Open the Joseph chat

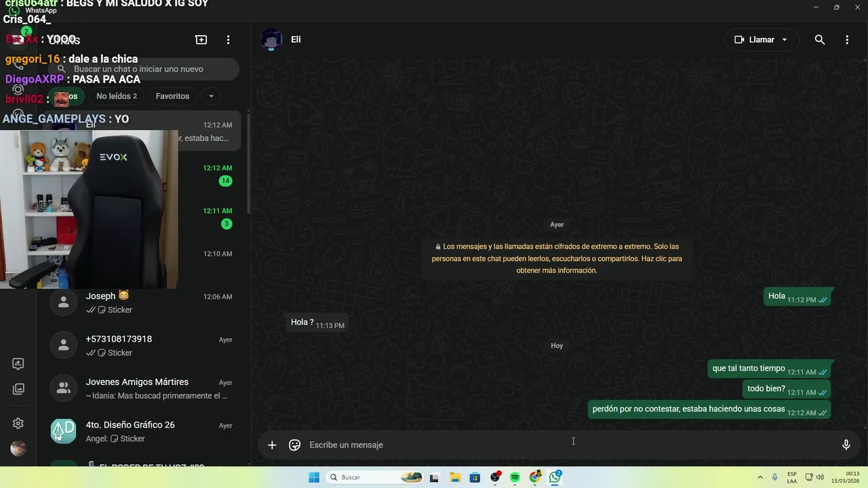tap(142, 303)
